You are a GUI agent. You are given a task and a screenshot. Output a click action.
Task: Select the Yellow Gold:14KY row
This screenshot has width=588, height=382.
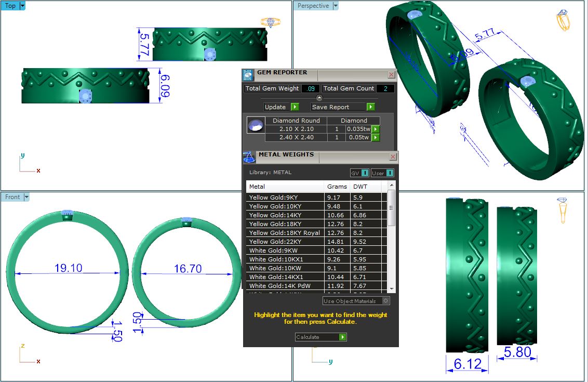pos(316,215)
